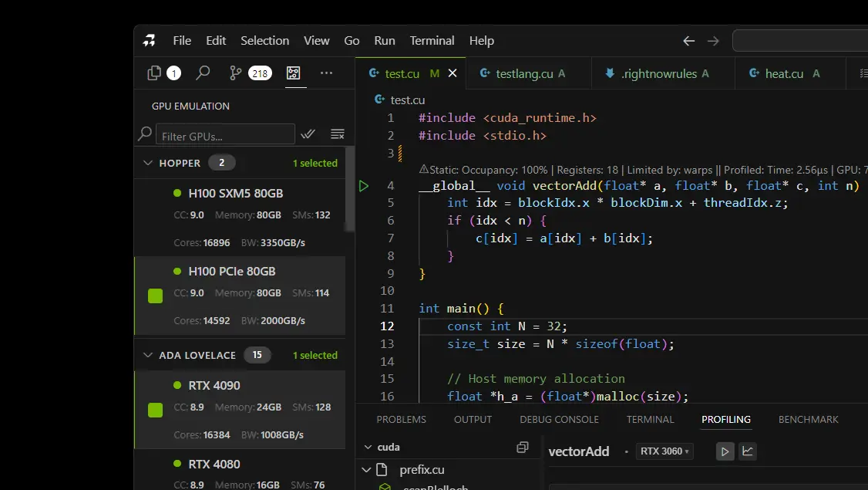
Task: Click the select-all GPUs double-check icon
Action: 308,134
